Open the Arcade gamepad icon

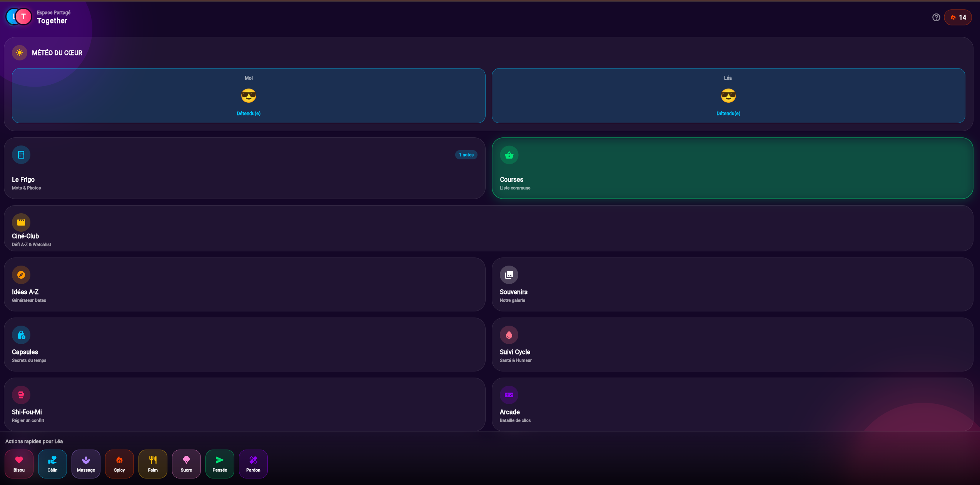[509, 395]
